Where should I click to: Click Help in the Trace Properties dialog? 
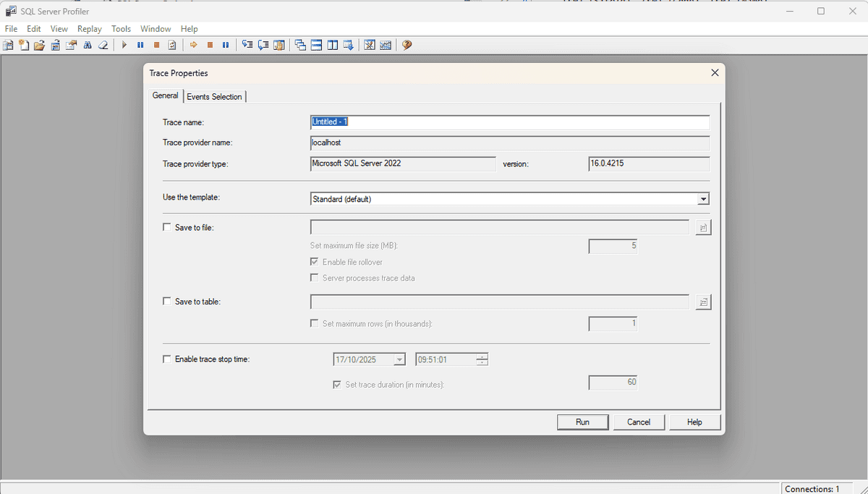[x=694, y=422]
